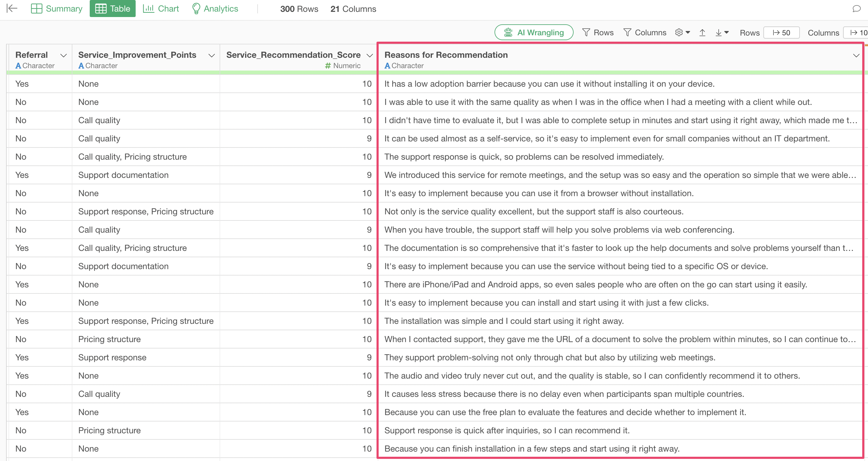Select the Table view tab
Screen dimensions: 868x461
(113, 9)
